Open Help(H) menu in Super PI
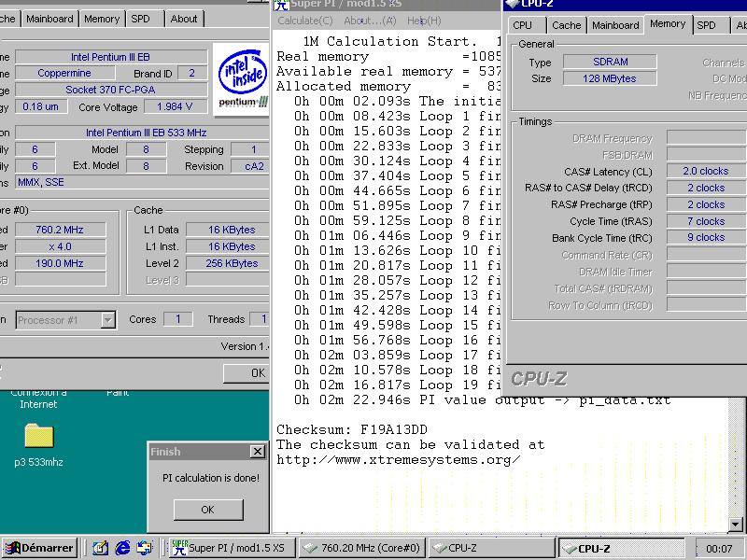 (x=424, y=21)
